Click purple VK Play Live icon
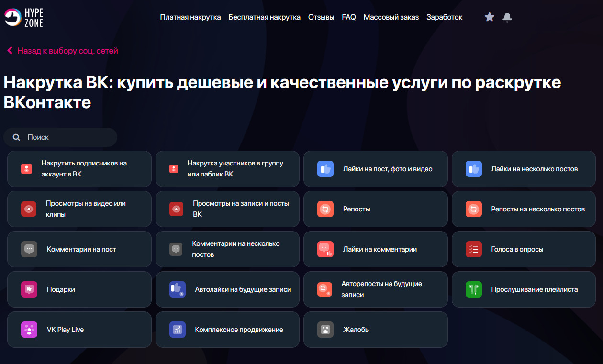The height and width of the screenshot is (364, 603). 29,330
